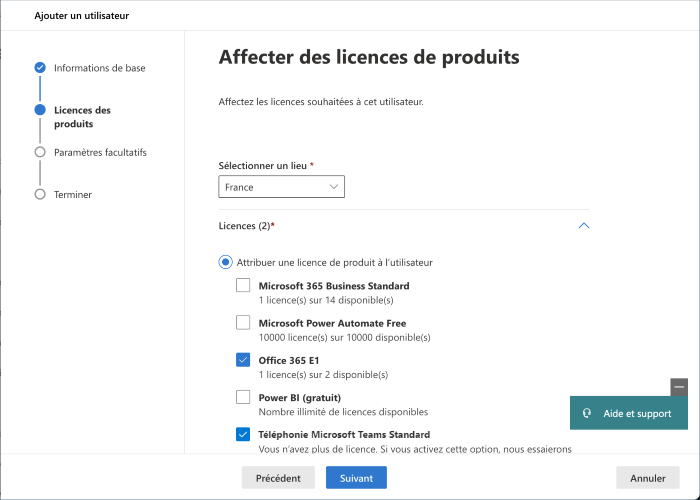Click the Licences des produits step circle

(40, 110)
